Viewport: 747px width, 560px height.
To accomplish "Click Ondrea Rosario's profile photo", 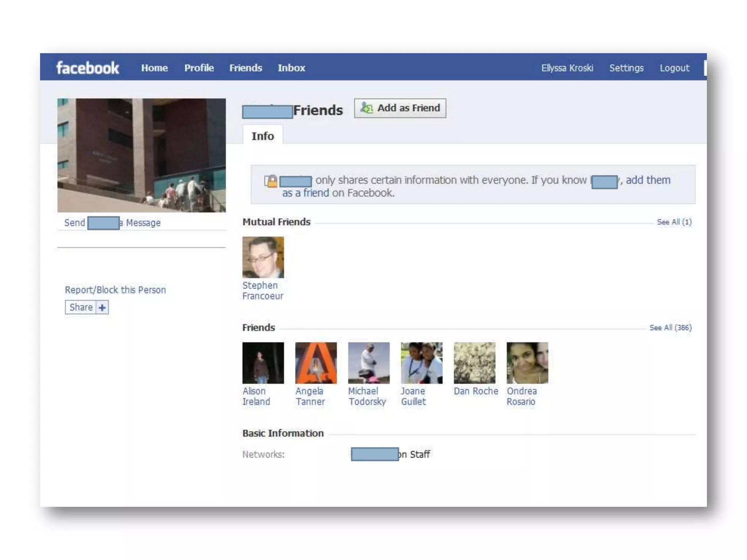I will point(527,363).
